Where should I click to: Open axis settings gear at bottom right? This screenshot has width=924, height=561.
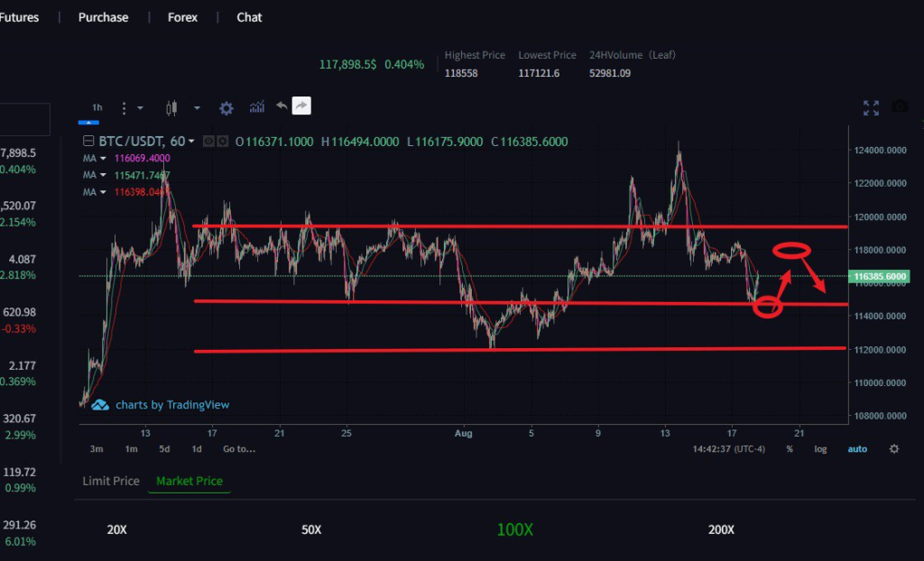coord(894,448)
